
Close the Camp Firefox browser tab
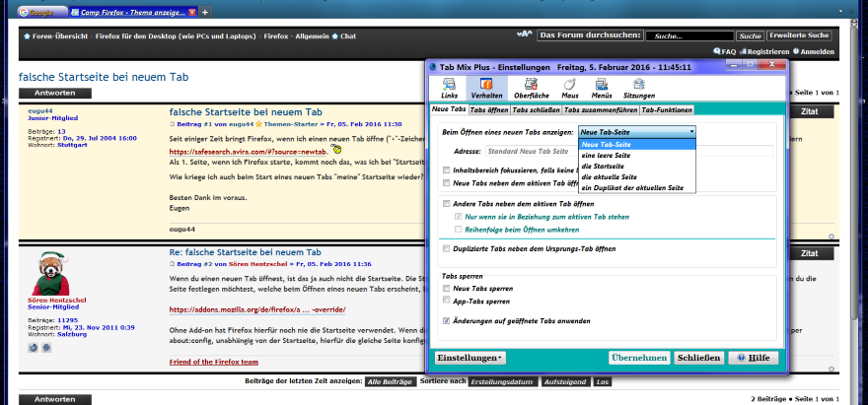191,13
